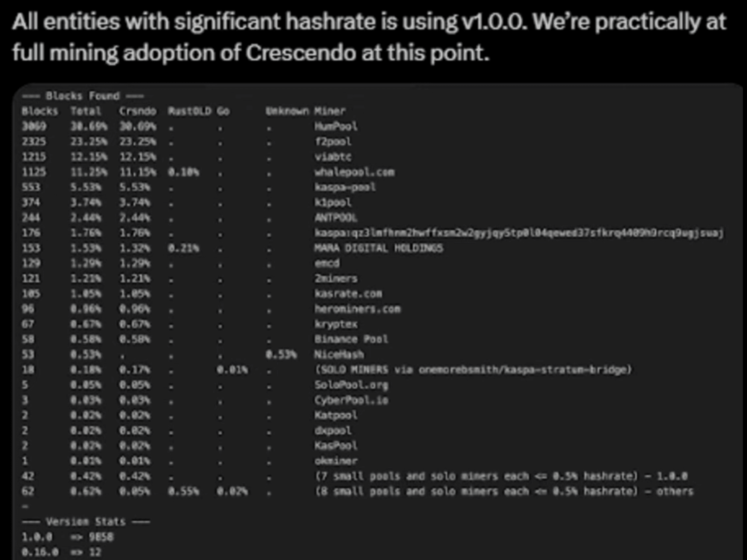
Task: Click the RustOLD column header
Action: [189, 111]
